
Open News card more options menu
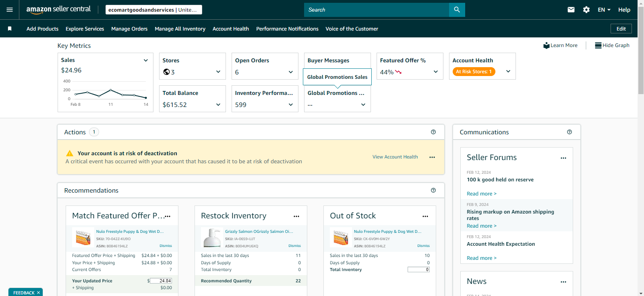(x=563, y=282)
